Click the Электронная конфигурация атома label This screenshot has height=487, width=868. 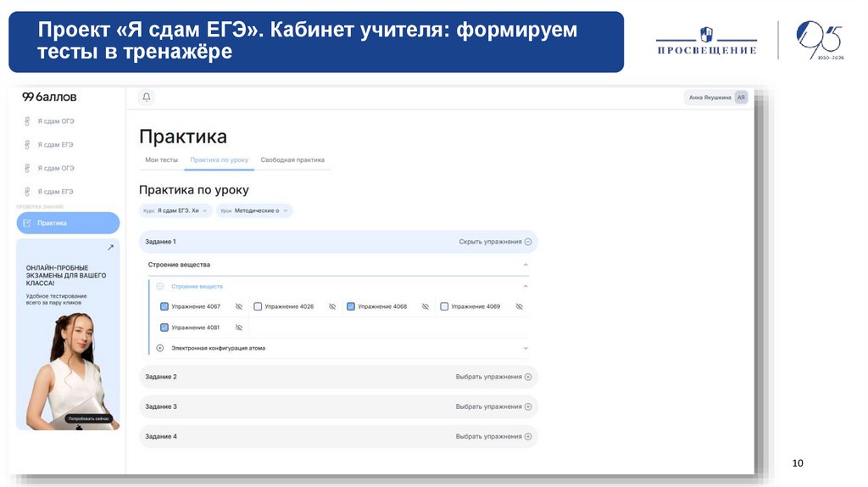218,349
